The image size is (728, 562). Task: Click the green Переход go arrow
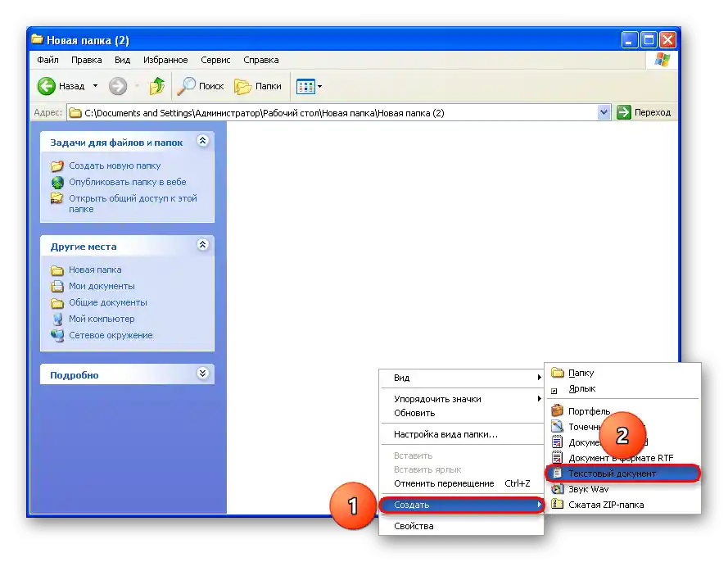(623, 112)
